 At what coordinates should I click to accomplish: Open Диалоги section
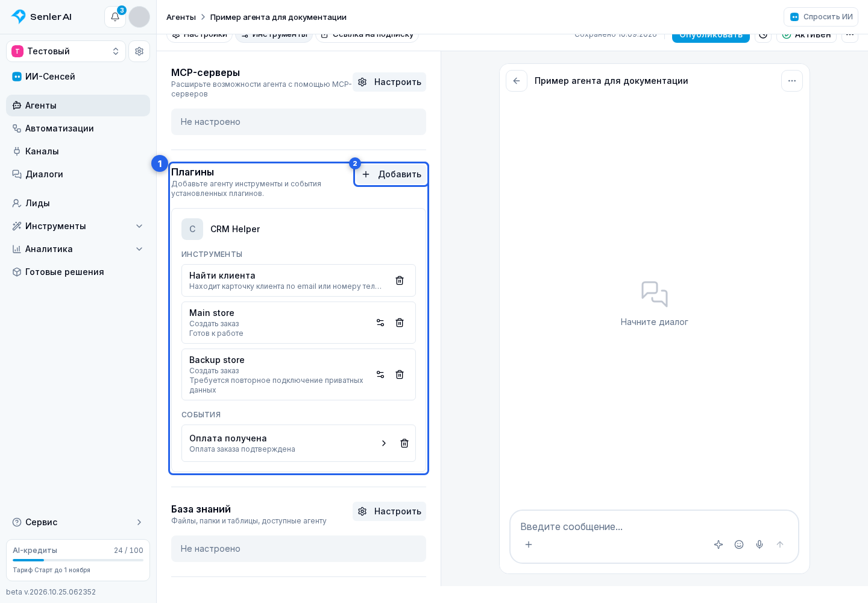point(78,174)
